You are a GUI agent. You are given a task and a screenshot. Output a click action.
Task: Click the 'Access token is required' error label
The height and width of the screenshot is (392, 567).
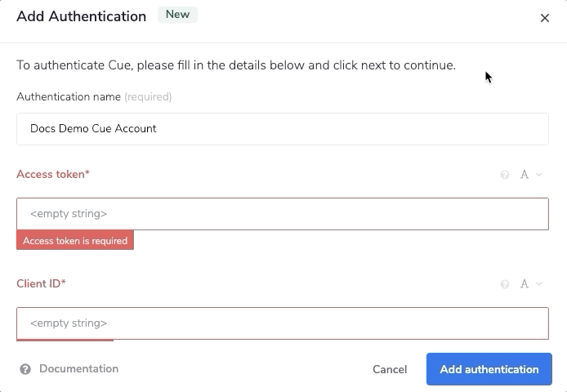pyautogui.click(x=75, y=241)
